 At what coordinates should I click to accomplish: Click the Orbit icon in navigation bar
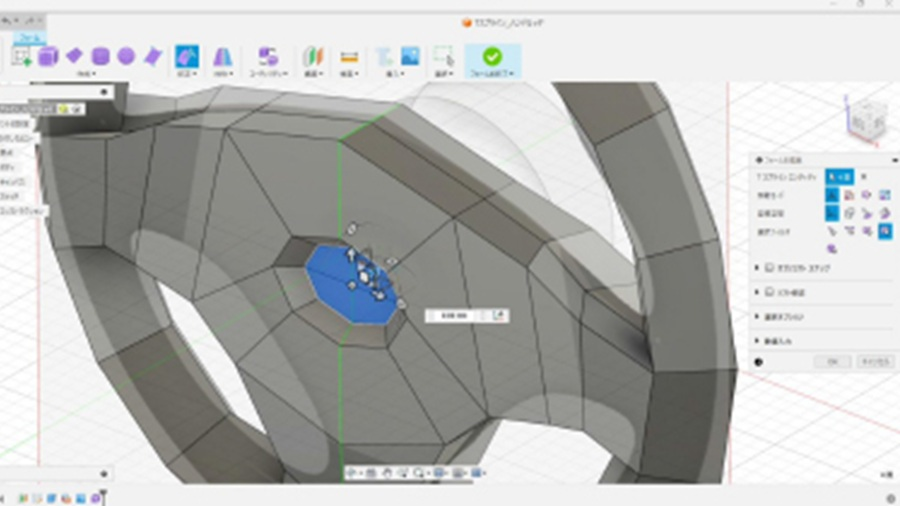pos(352,473)
